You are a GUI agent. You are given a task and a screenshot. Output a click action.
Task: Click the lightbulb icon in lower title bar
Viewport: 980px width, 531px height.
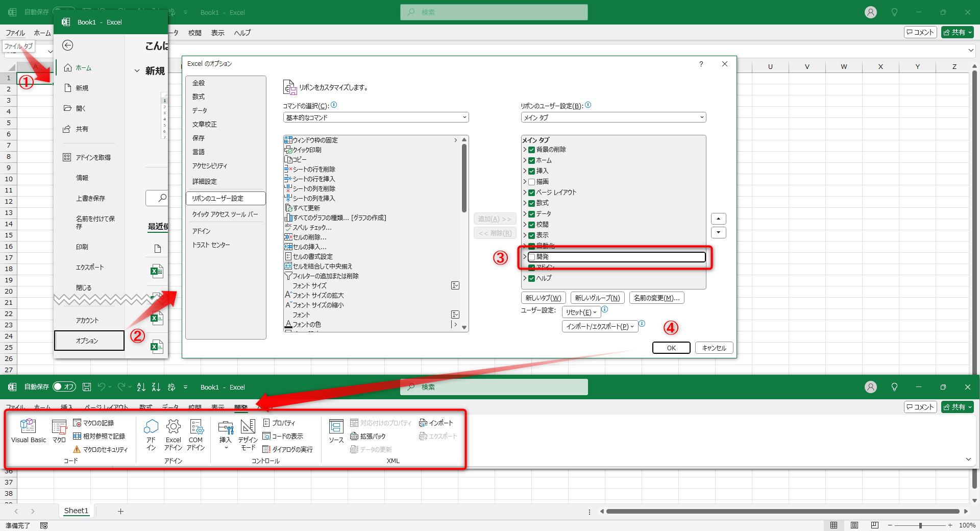[x=894, y=387]
